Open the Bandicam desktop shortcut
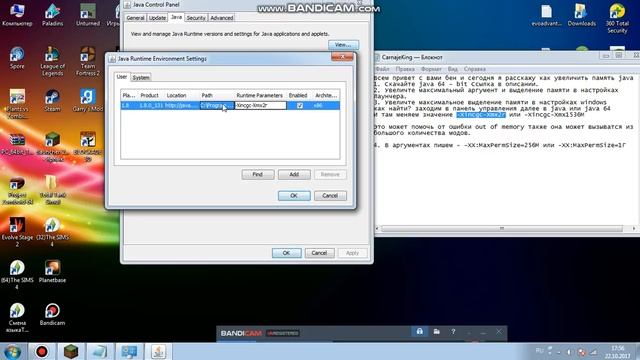The image size is (640, 360). click(52, 314)
